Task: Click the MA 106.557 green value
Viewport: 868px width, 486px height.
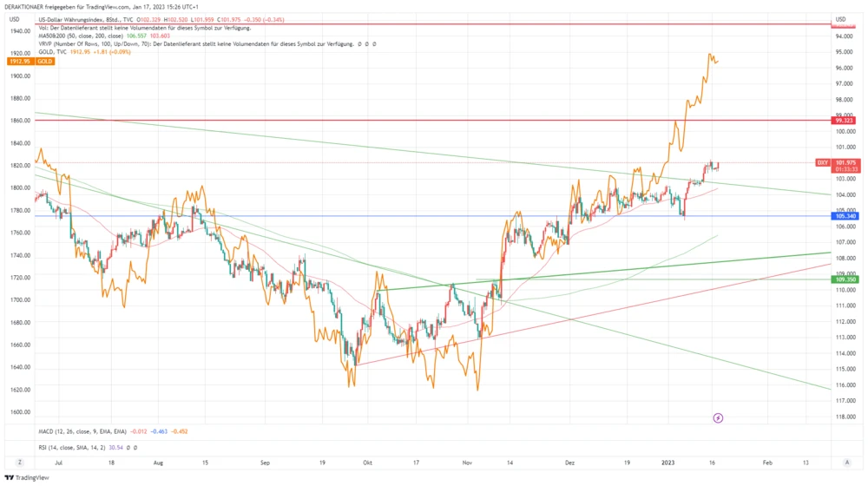Action: tap(137, 36)
